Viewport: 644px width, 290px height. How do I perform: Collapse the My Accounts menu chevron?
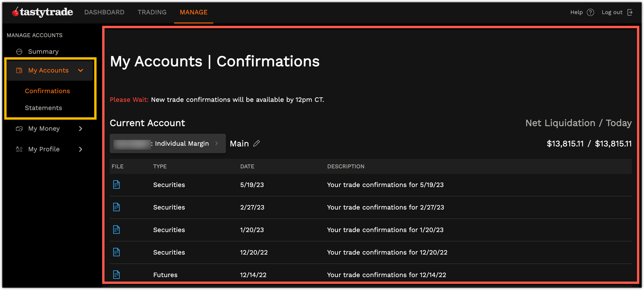(81, 70)
